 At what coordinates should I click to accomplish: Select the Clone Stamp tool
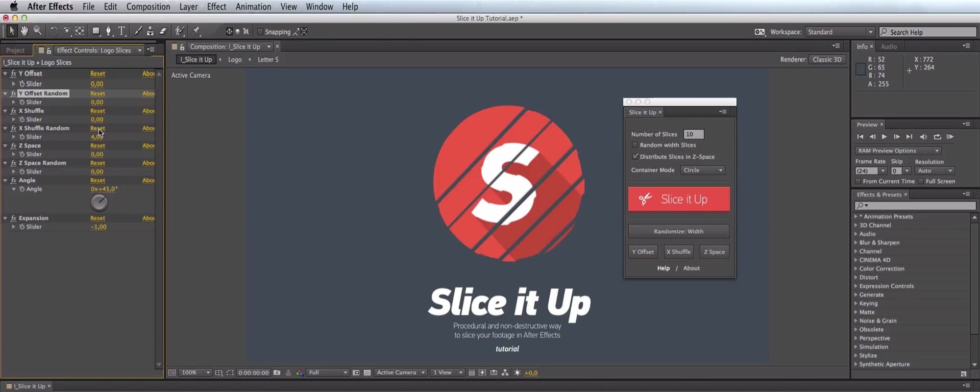[x=150, y=31]
